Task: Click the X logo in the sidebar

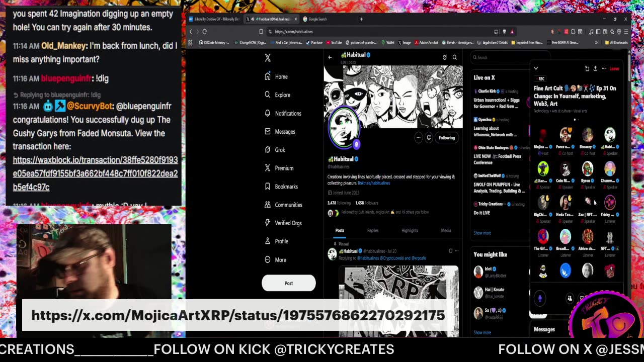Action: (x=268, y=58)
